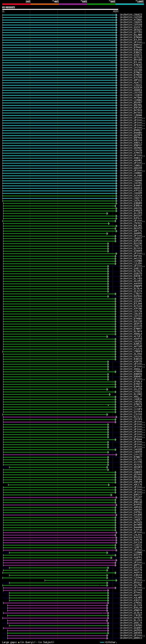Select hit label UniRef100_Q83QZ0
The image size is (146, 644).
tap(131, 30)
